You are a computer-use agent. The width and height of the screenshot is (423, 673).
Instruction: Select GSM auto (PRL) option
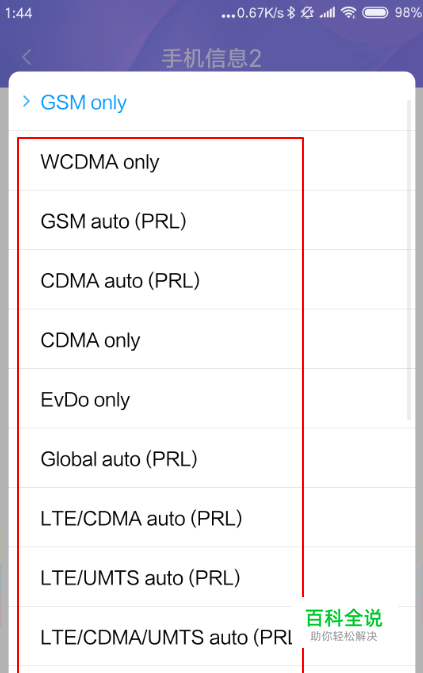[212, 220]
